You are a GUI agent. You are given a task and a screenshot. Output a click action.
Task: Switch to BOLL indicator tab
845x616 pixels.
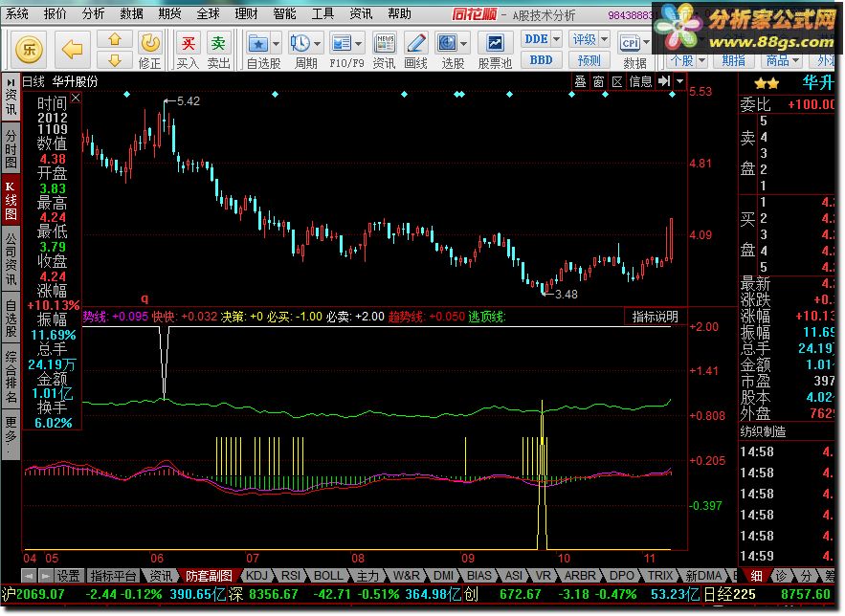click(x=328, y=575)
